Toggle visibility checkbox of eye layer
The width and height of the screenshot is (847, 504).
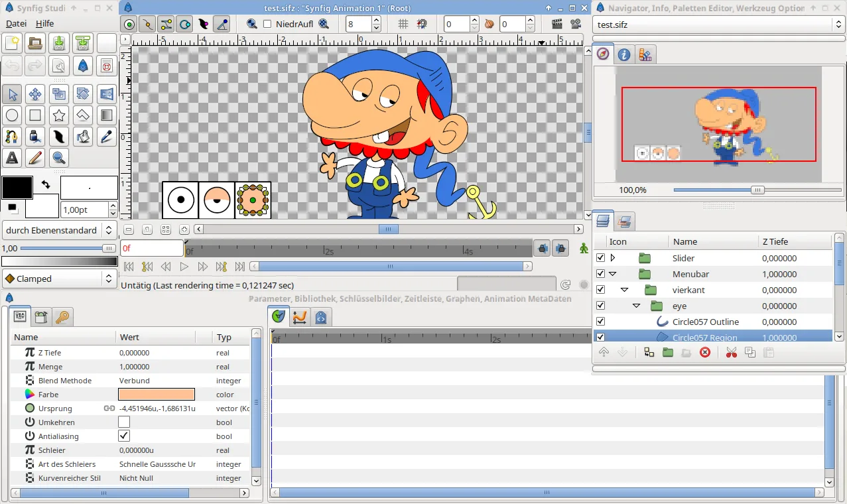(x=601, y=306)
